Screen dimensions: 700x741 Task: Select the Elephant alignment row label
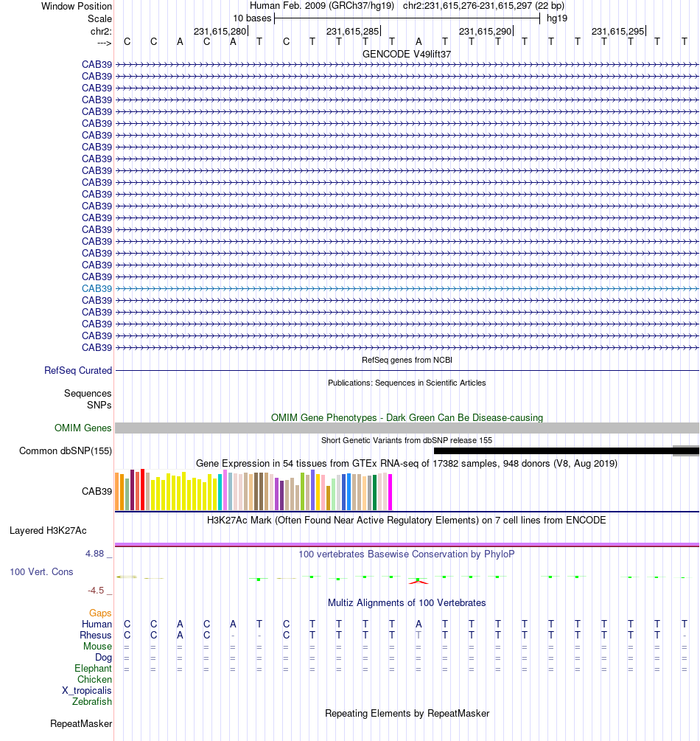click(x=93, y=668)
